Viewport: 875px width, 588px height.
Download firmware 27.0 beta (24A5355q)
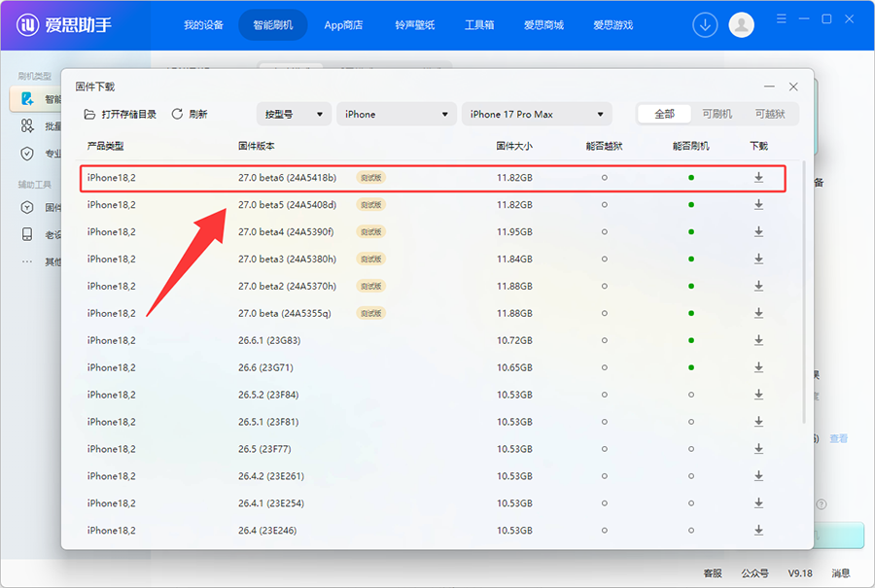[758, 313]
